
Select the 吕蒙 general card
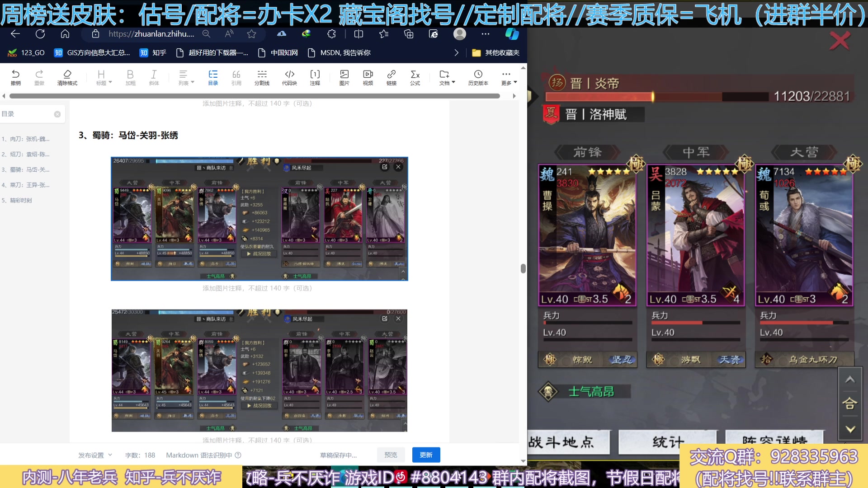(695, 235)
